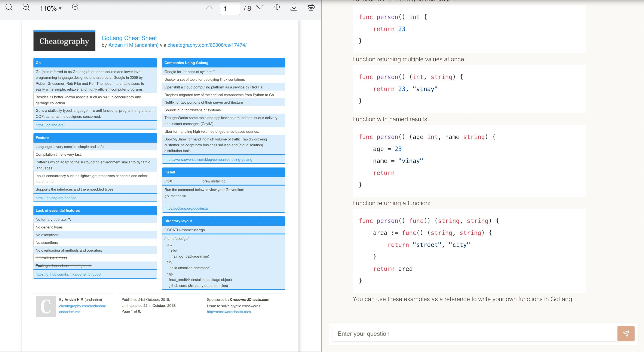644x352 pixels.
Task: Download the PDF document
Action: [x=294, y=7]
